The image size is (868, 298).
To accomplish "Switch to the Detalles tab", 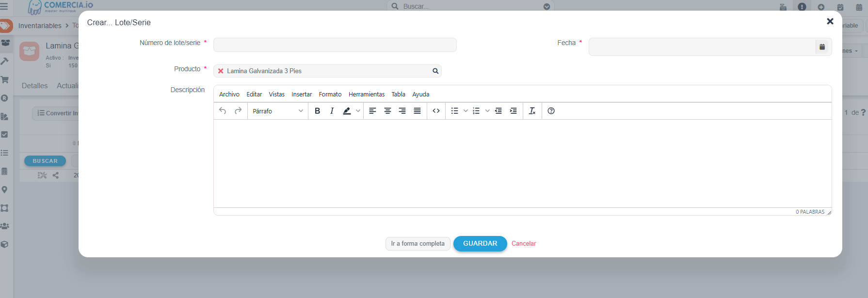I will coord(35,86).
